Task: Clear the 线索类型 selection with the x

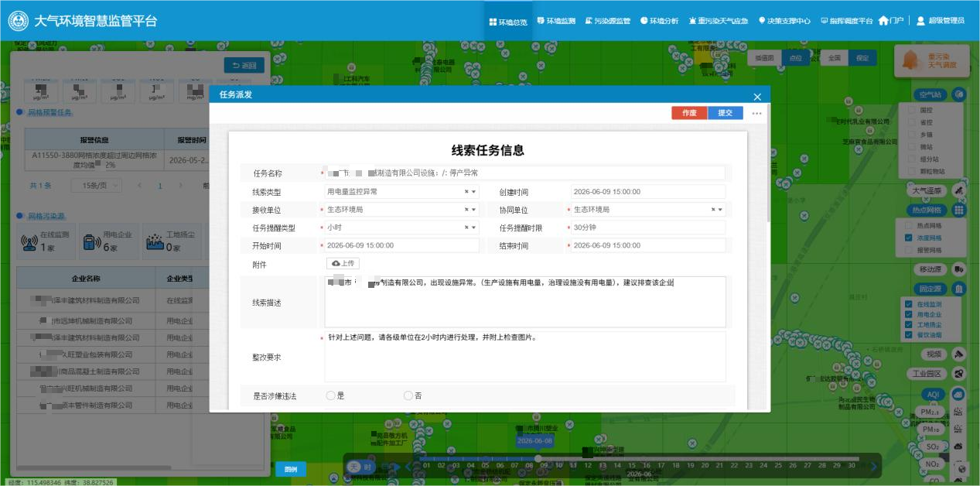Action: click(466, 192)
